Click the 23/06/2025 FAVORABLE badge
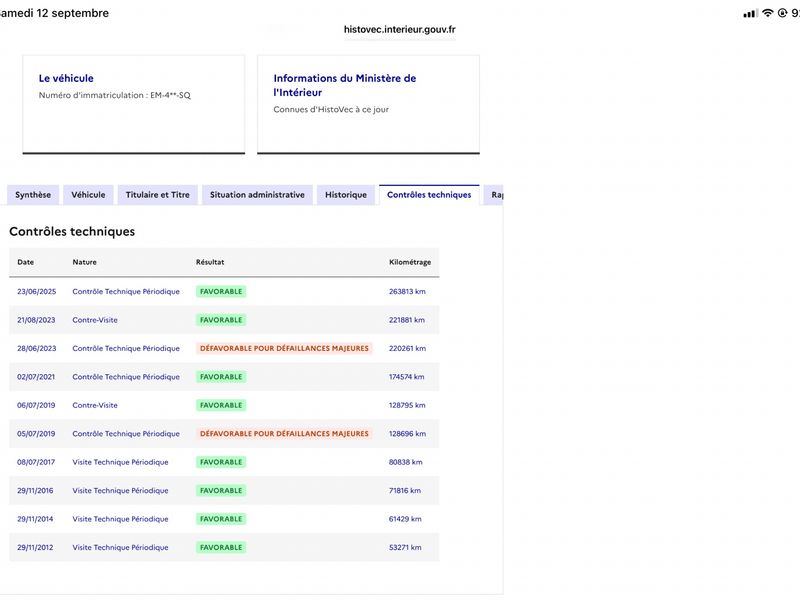 click(221, 292)
